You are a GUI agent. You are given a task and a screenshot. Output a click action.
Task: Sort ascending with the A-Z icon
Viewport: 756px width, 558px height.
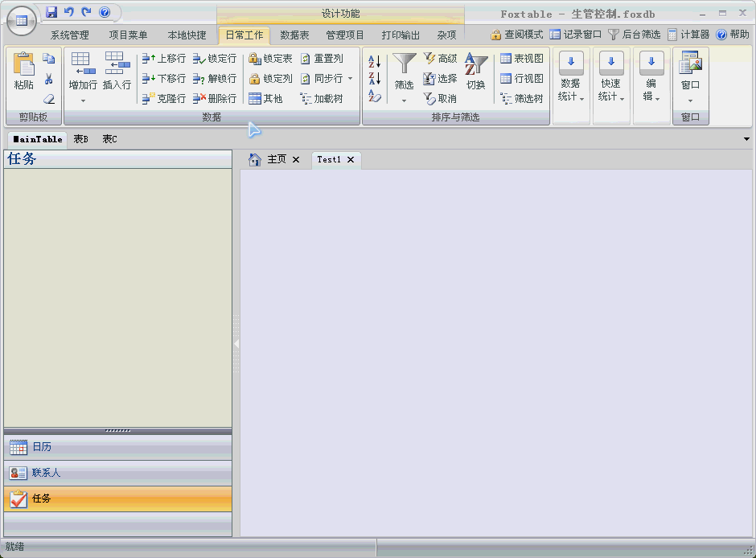click(375, 61)
